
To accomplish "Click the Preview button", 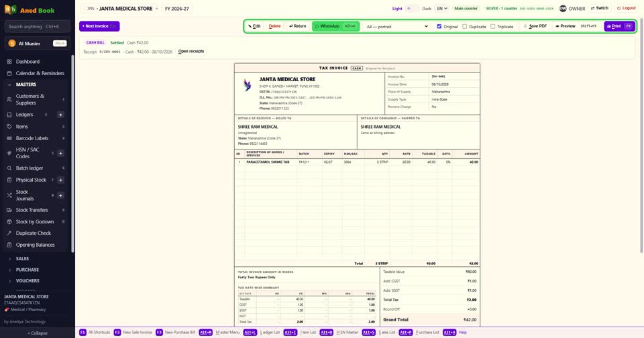I will click(x=576, y=26).
